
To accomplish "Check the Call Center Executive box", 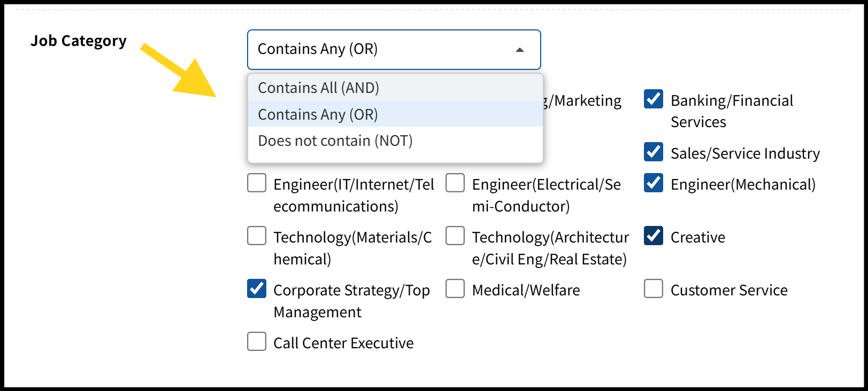I will pos(257,342).
